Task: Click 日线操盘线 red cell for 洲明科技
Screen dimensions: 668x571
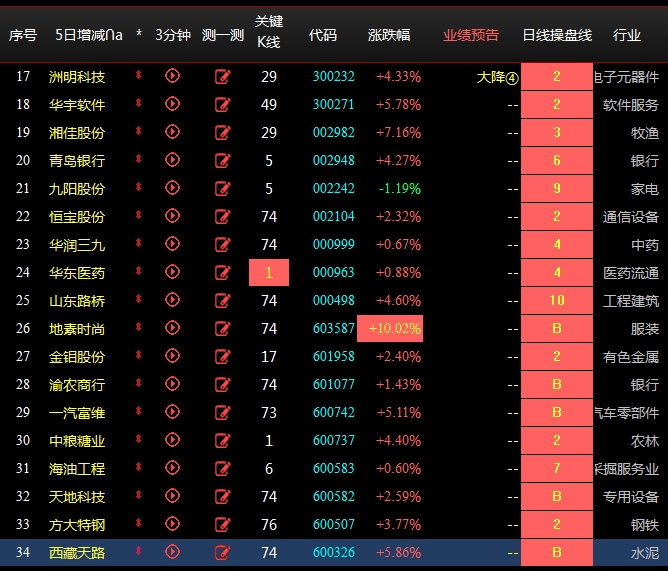Action: 557,76
